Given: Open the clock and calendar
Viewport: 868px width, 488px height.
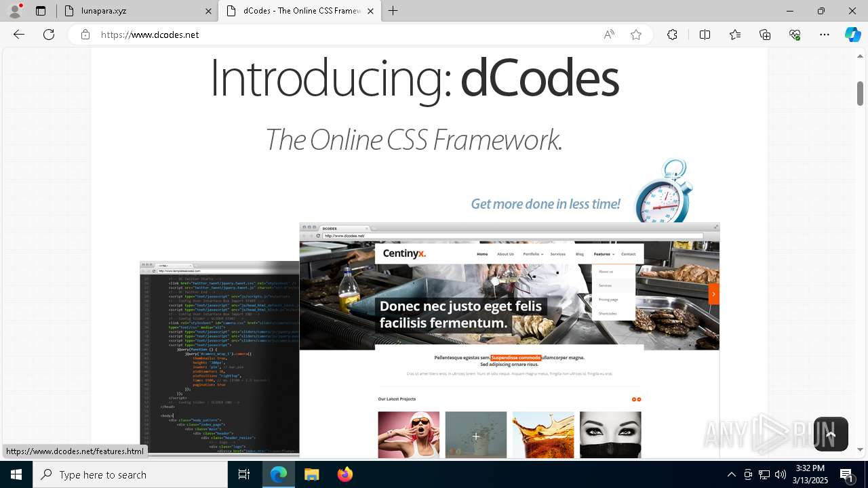Looking at the screenshot, I should coord(810,474).
